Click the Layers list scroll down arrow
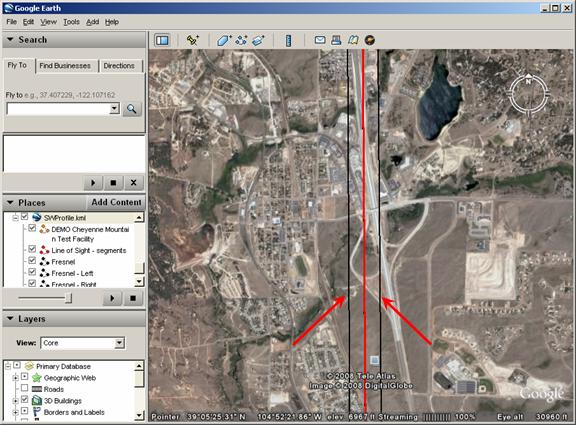Viewport: 576px width, 425px height. click(139, 415)
